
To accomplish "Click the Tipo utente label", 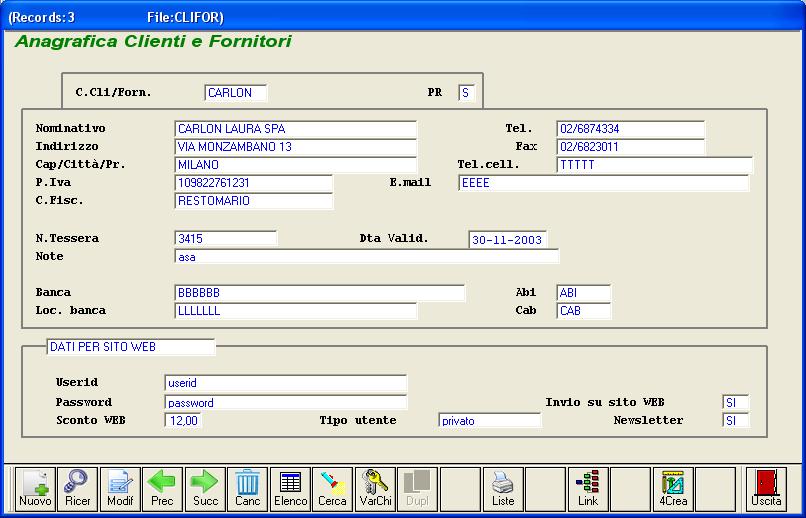I will pyautogui.click(x=358, y=420).
